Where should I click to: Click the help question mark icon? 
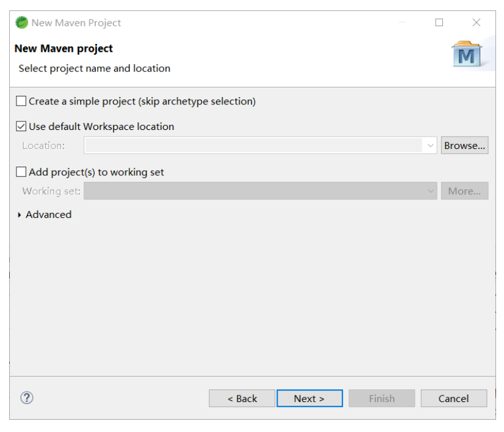tap(27, 398)
